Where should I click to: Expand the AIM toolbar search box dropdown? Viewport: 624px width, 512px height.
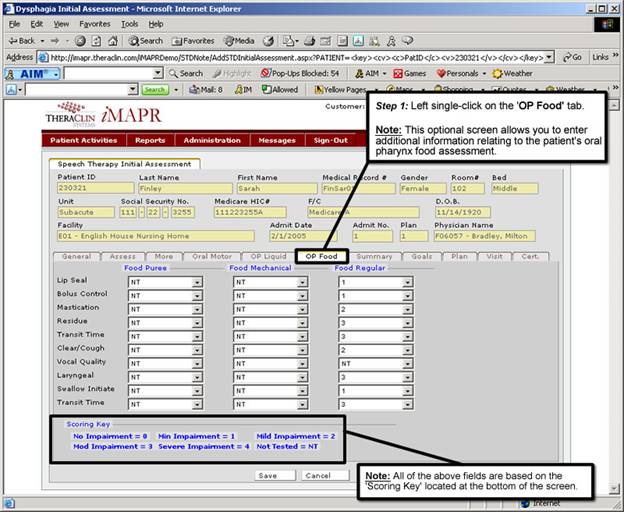(158, 73)
